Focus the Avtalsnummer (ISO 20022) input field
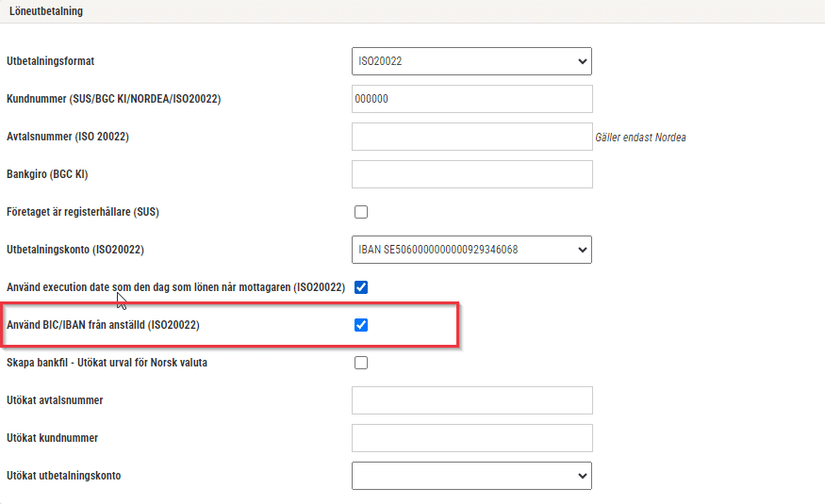The height and width of the screenshot is (504, 825). [472, 137]
